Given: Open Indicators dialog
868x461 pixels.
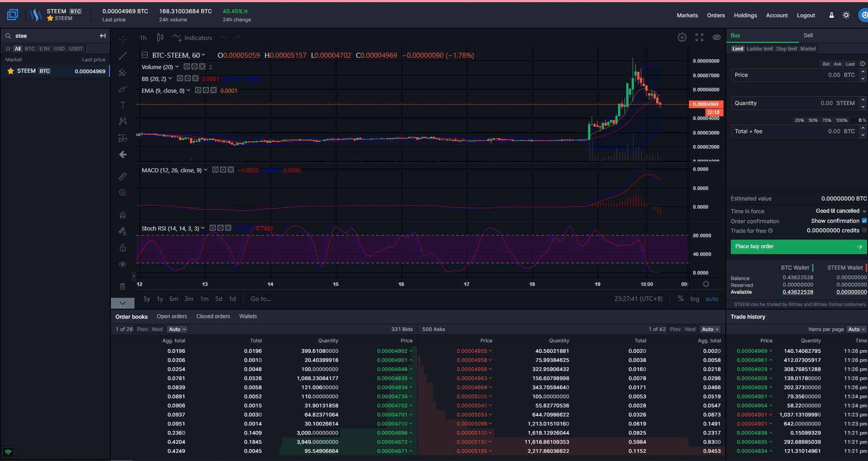Looking at the screenshot, I should (x=192, y=38).
